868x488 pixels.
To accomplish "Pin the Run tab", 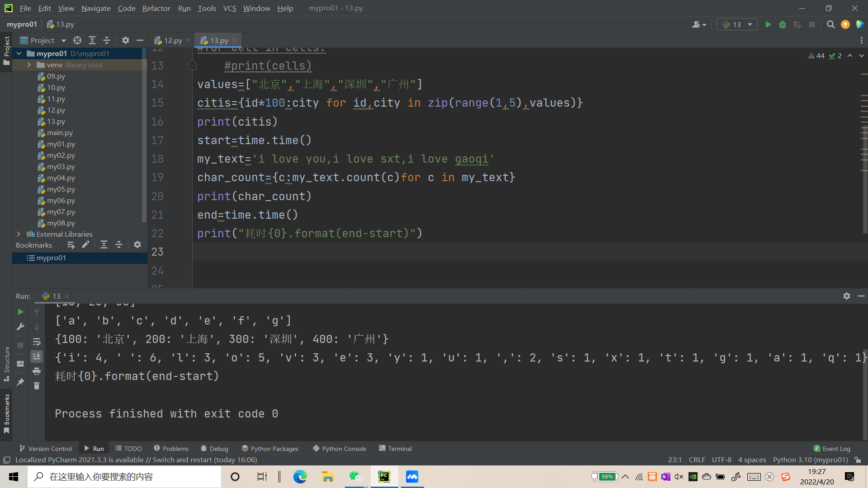I will coord(20,382).
